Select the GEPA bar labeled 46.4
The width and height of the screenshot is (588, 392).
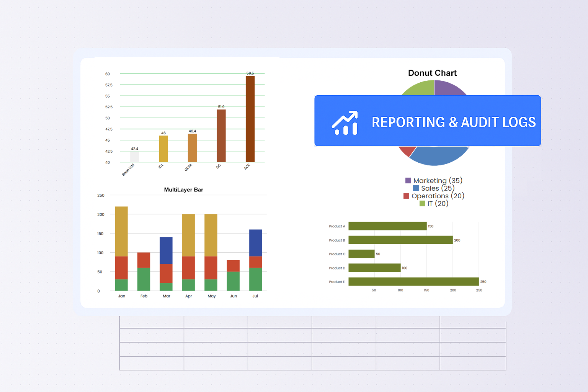click(x=192, y=148)
